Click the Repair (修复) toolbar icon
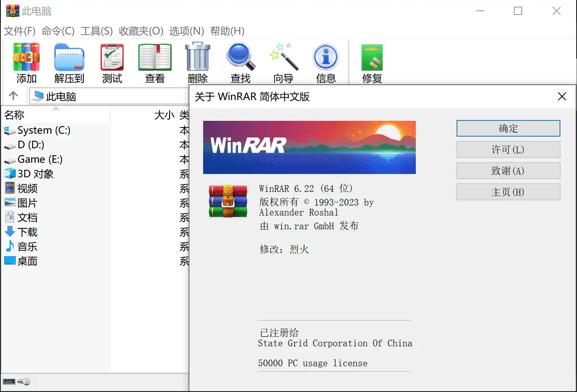The image size is (577, 392). [x=372, y=63]
